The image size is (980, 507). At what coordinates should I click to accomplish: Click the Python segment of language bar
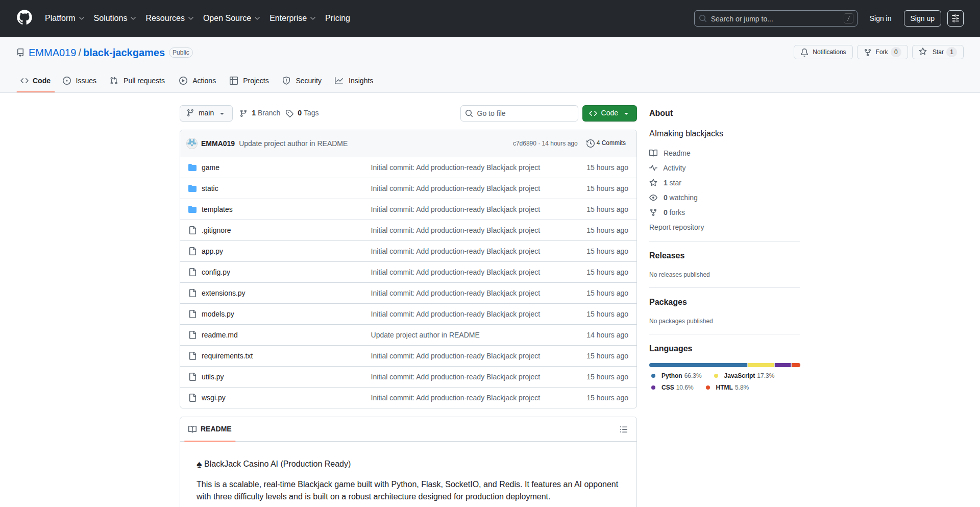coord(698,365)
